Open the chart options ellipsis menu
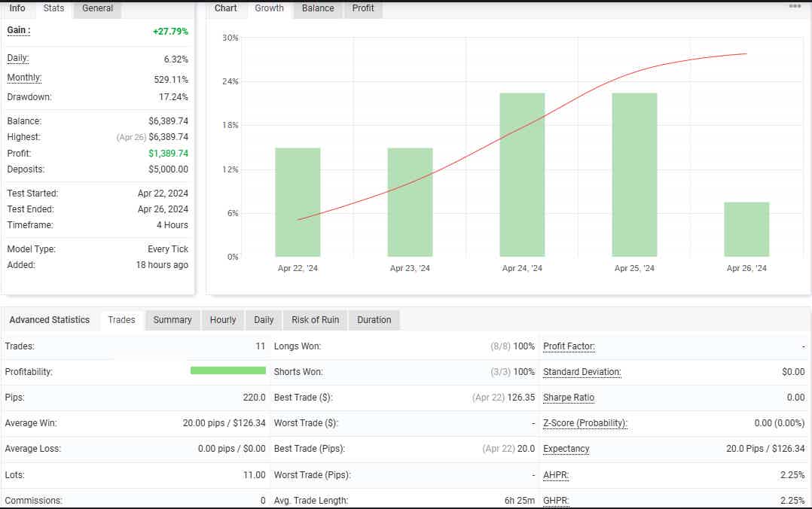The image size is (812, 509). pos(795,6)
